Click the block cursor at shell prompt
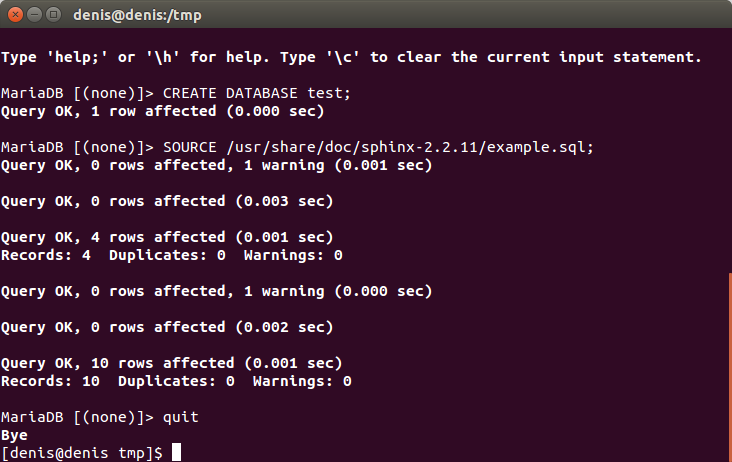The image size is (732, 462). 176,453
